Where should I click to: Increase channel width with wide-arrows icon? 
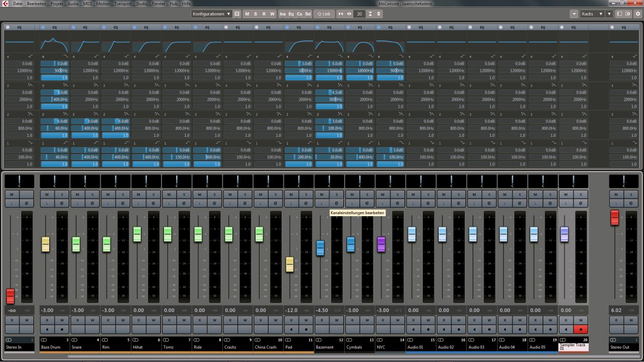349,14
